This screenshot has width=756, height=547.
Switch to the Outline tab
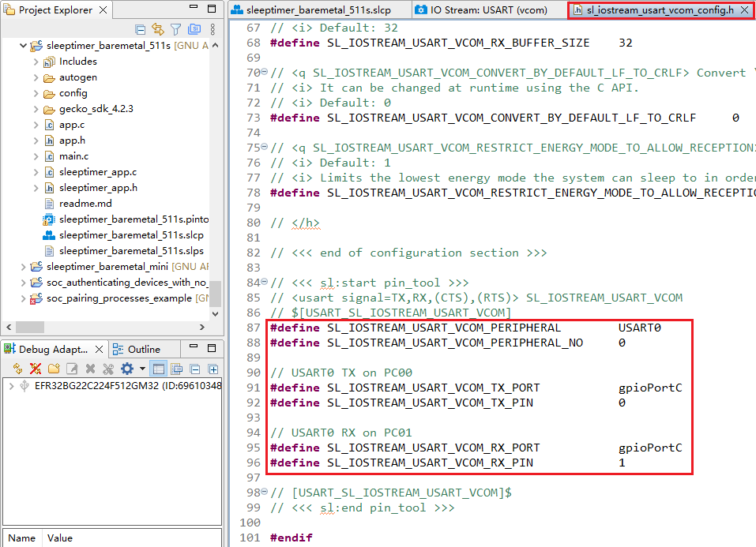142,348
